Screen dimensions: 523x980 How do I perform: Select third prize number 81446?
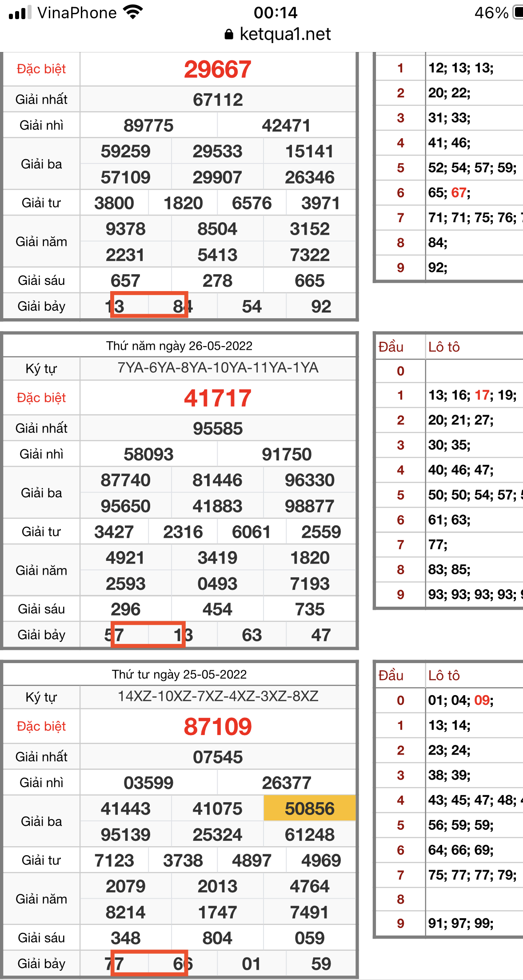tap(217, 480)
